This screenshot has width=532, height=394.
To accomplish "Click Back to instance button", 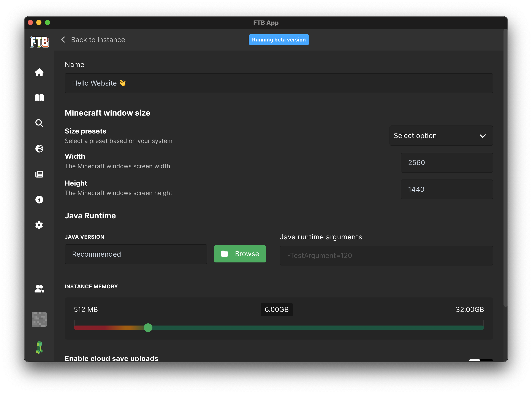I will click(x=91, y=40).
